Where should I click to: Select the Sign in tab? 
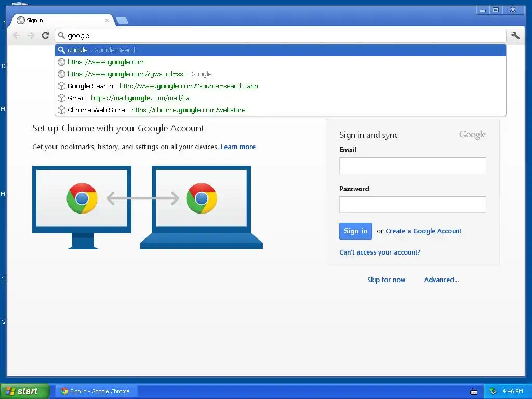point(63,20)
